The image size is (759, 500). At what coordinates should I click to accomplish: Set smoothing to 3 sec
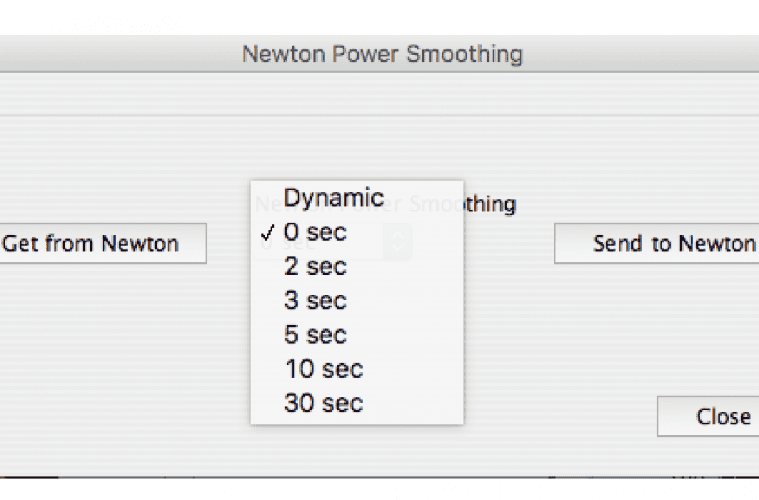tap(315, 301)
